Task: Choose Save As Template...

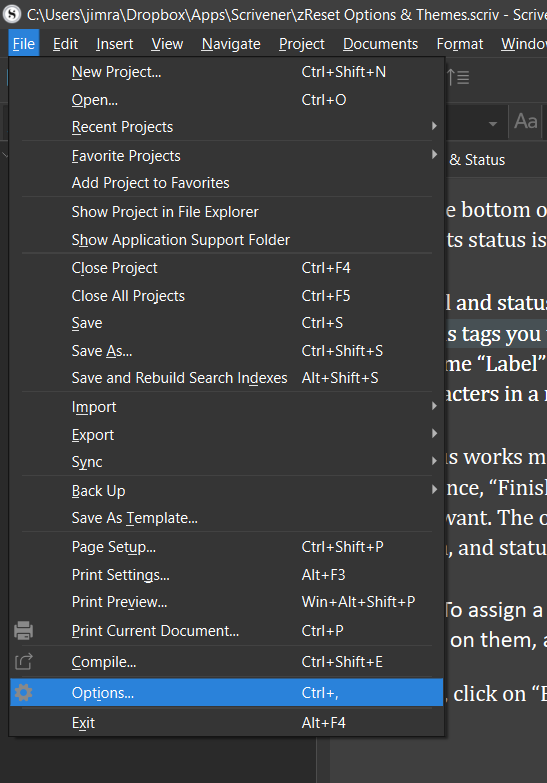Action: (227, 518)
